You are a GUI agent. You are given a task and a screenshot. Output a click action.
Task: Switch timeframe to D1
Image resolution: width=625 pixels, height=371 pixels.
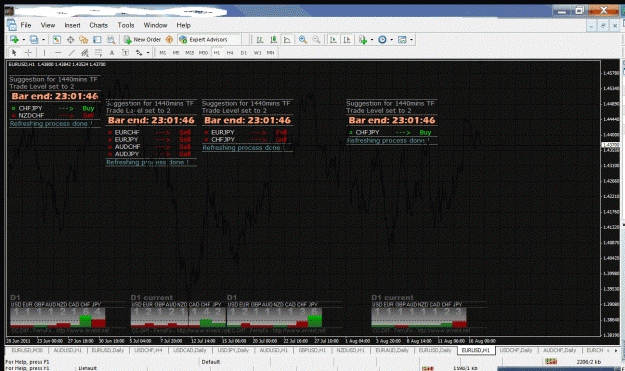coord(244,53)
